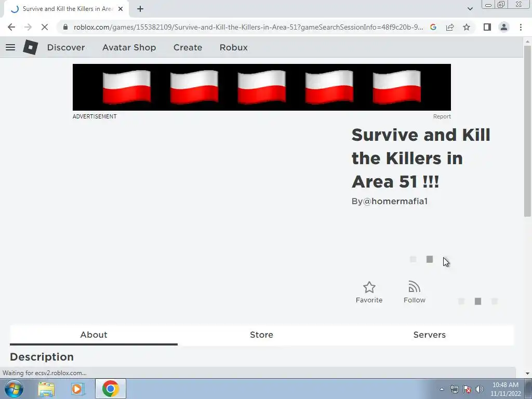Go to the Create page
532x399 pixels.
click(x=188, y=47)
